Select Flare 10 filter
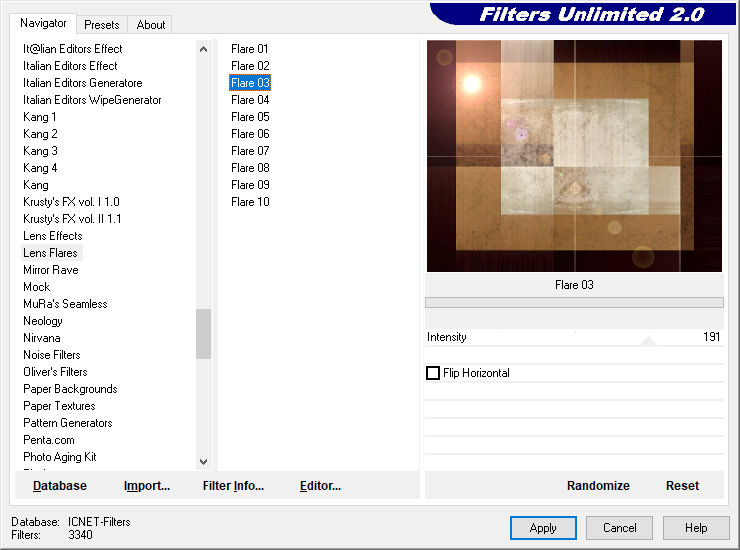 250,202
